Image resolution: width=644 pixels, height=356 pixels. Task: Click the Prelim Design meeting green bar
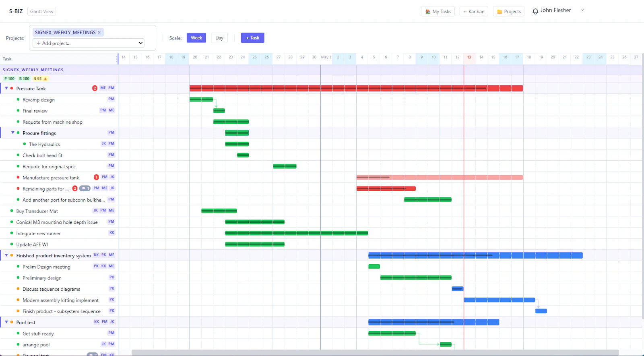click(x=374, y=267)
